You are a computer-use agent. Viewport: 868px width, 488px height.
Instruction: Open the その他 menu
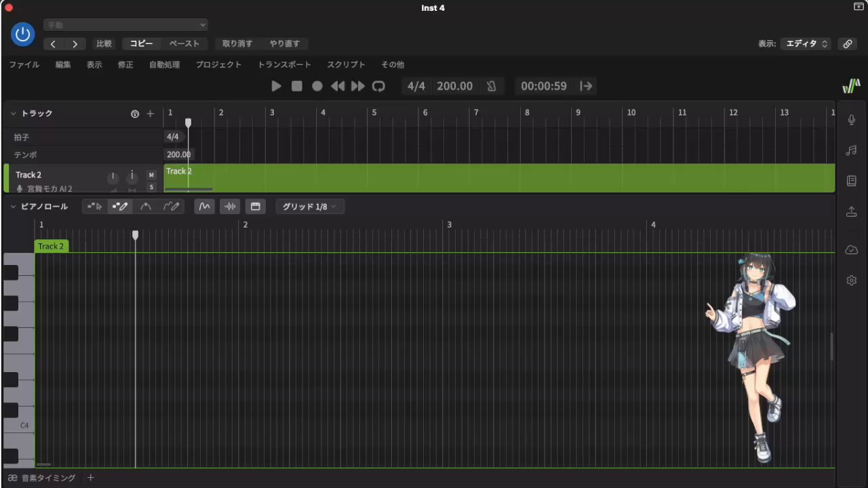pos(393,65)
